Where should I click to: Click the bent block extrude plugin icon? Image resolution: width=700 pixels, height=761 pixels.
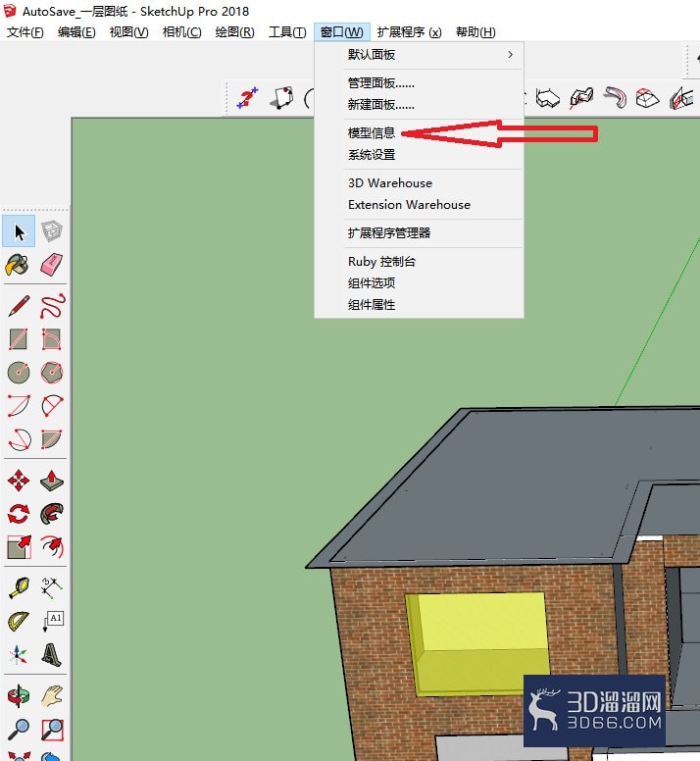click(581, 98)
